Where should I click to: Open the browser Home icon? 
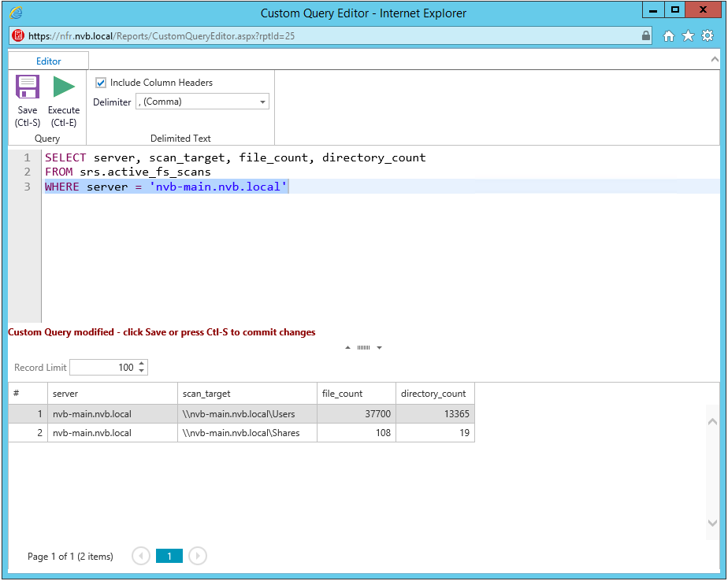[669, 36]
